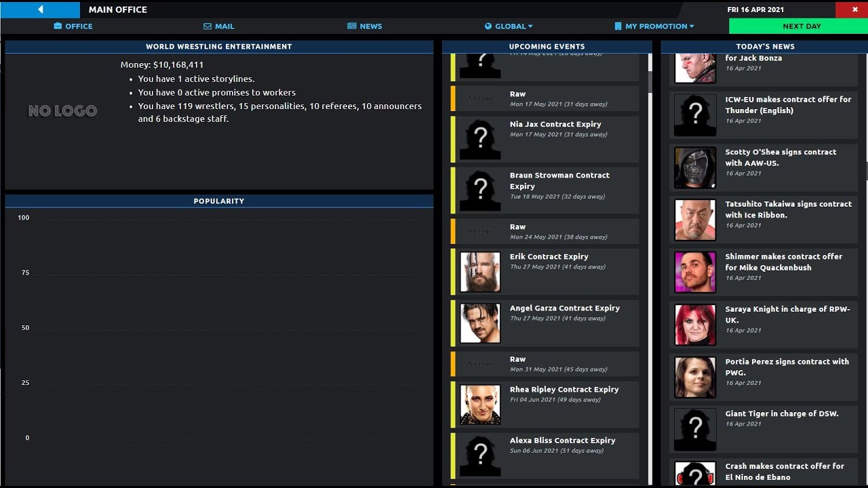This screenshot has width=868, height=488.
Task: Click 'You have 1 active storylines' line
Action: coord(197,79)
